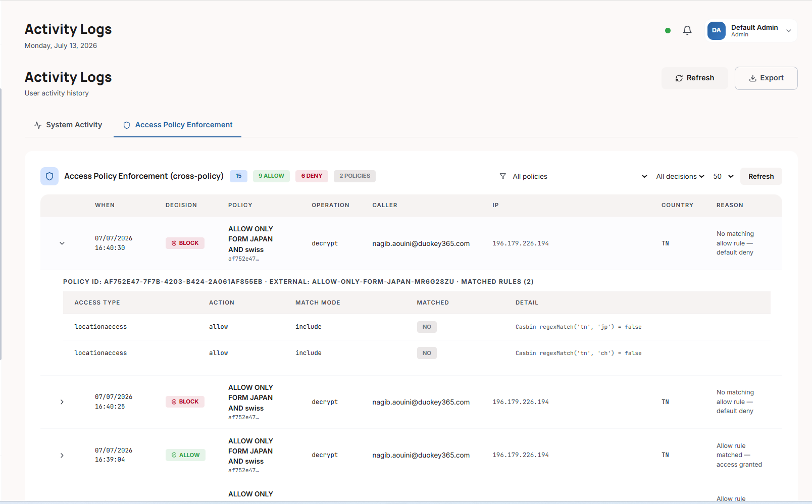Click the filter funnel icon
The height and width of the screenshot is (504, 812).
(x=502, y=176)
